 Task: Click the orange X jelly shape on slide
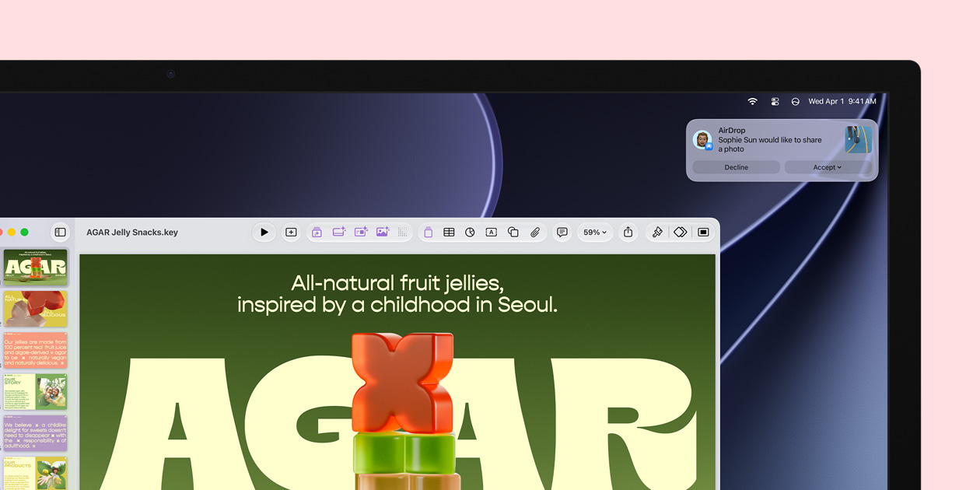[x=402, y=382]
